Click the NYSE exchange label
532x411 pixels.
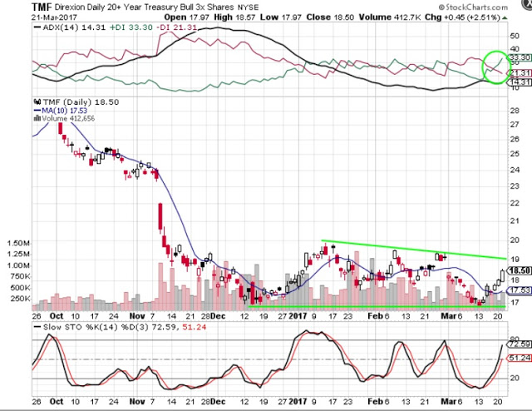click(x=248, y=7)
